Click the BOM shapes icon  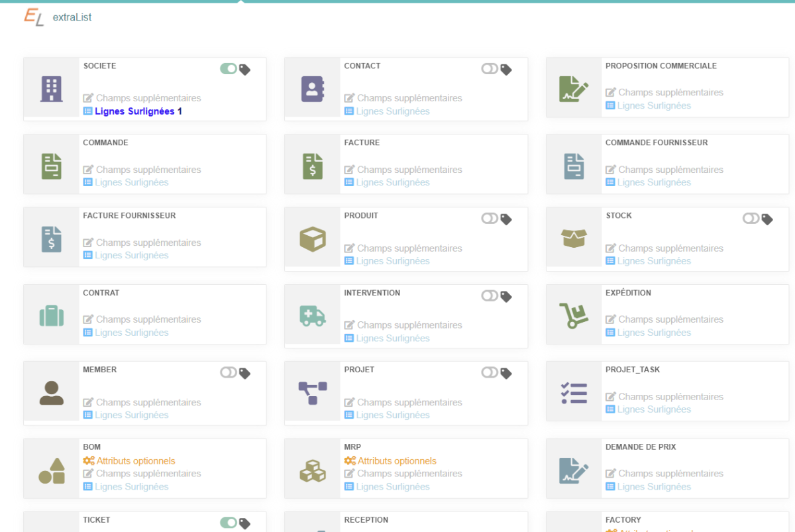pyautogui.click(x=52, y=470)
